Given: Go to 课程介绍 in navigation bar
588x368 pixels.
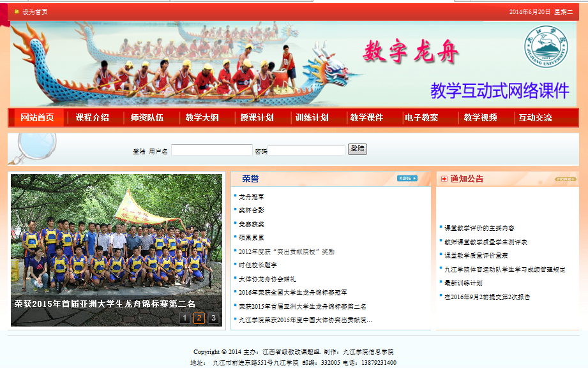Looking at the screenshot, I should (93, 117).
